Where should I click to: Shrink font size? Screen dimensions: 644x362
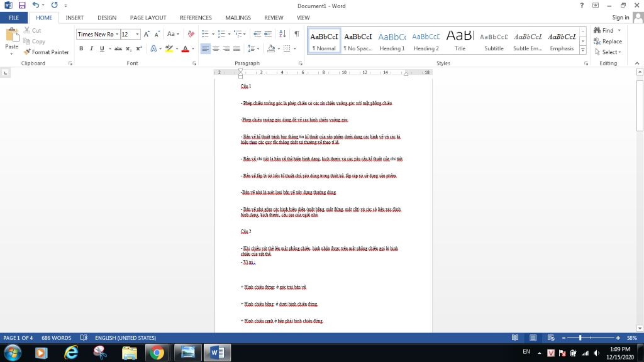[157, 34]
